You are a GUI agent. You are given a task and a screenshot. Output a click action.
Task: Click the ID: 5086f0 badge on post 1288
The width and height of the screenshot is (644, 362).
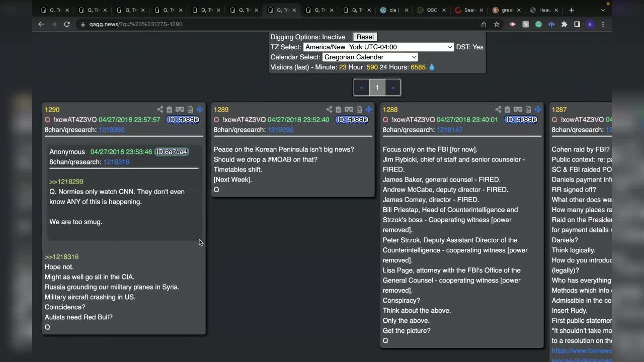[521, 119]
